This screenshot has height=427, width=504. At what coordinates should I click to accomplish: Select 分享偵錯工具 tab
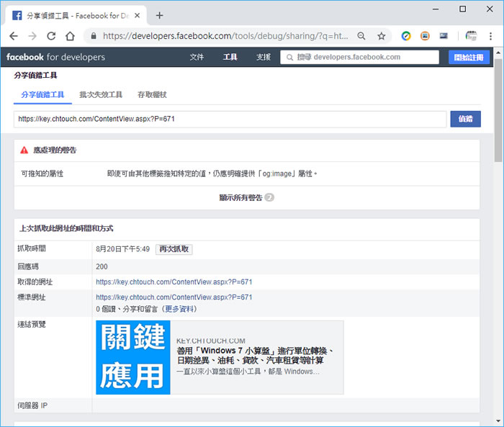pyautogui.click(x=42, y=95)
